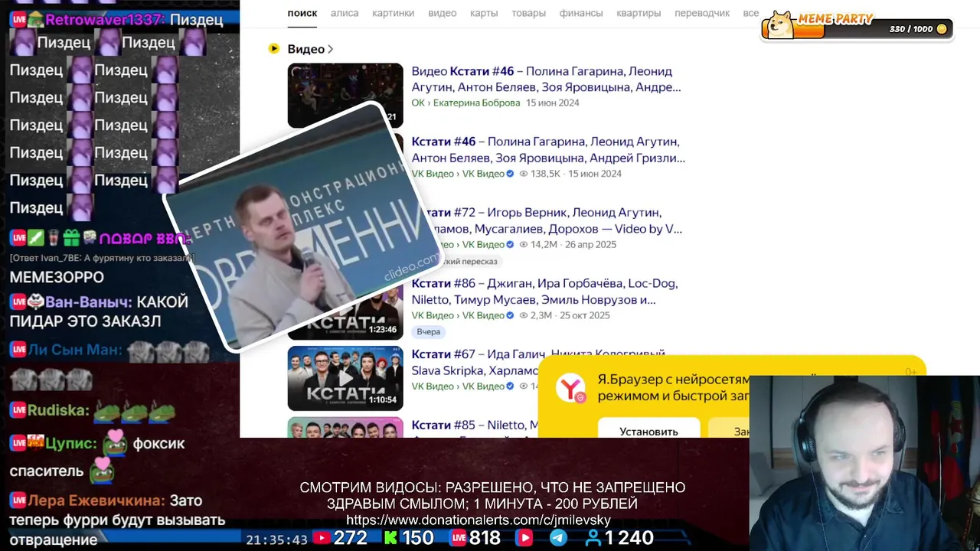Image resolution: width=980 pixels, height=551 pixels.
Task: Switch to the поиск search tab
Action: 302,13
